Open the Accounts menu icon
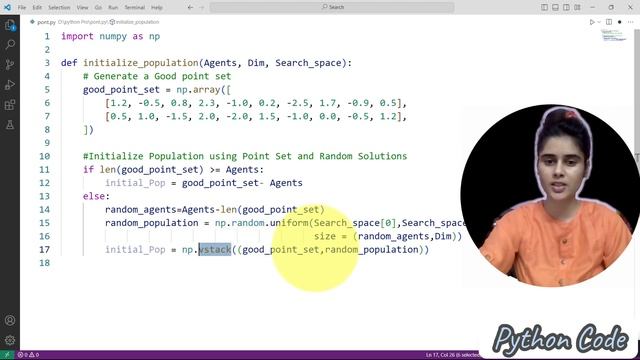 click(x=10, y=320)
